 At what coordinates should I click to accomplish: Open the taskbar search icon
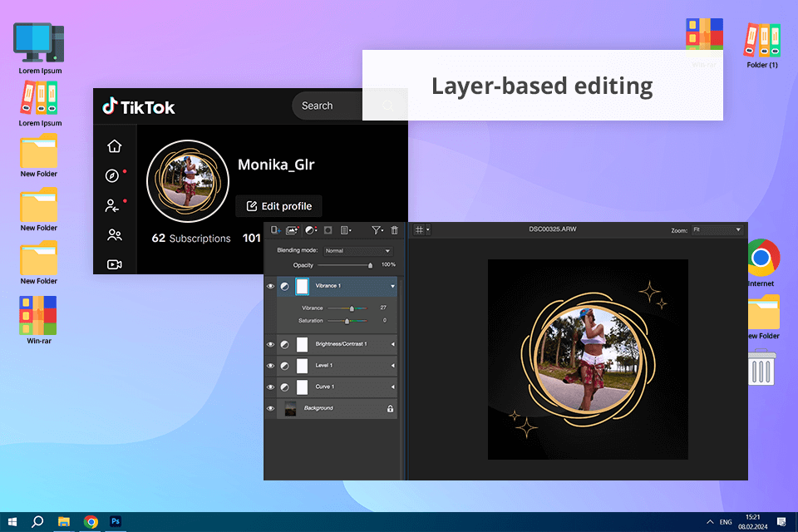(37, 522)
